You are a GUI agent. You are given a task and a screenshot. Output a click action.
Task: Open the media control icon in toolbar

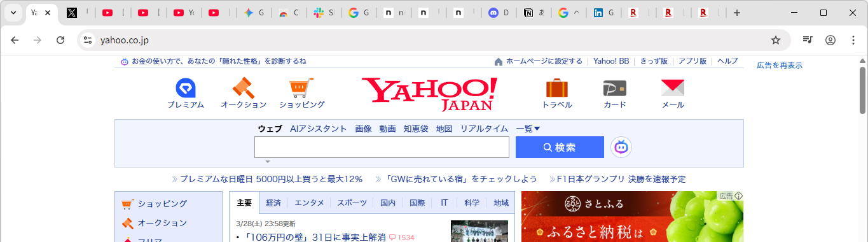tap(808, 40)
